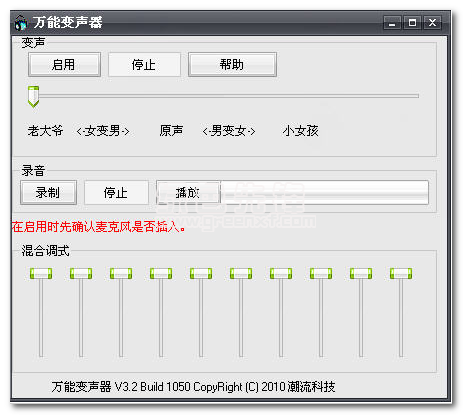Click the playback progress bar

tap(325, 193)
